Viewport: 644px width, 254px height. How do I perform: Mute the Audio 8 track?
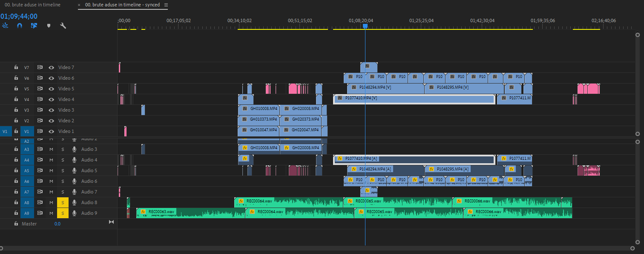tap(51, 202)
